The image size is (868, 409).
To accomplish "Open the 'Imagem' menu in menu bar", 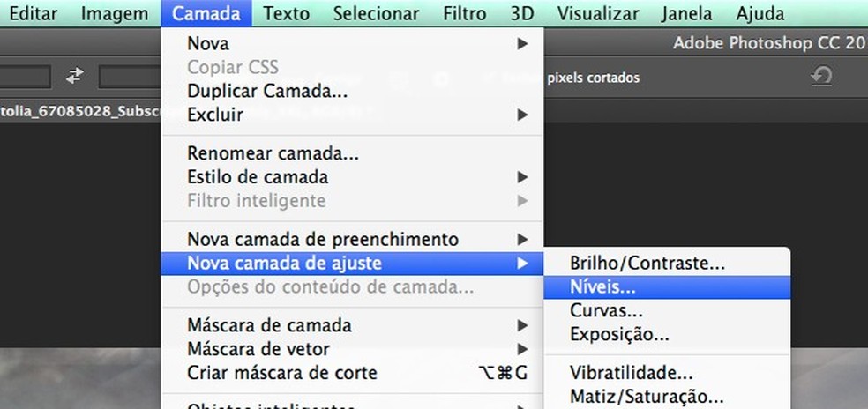I will [114, 13].
